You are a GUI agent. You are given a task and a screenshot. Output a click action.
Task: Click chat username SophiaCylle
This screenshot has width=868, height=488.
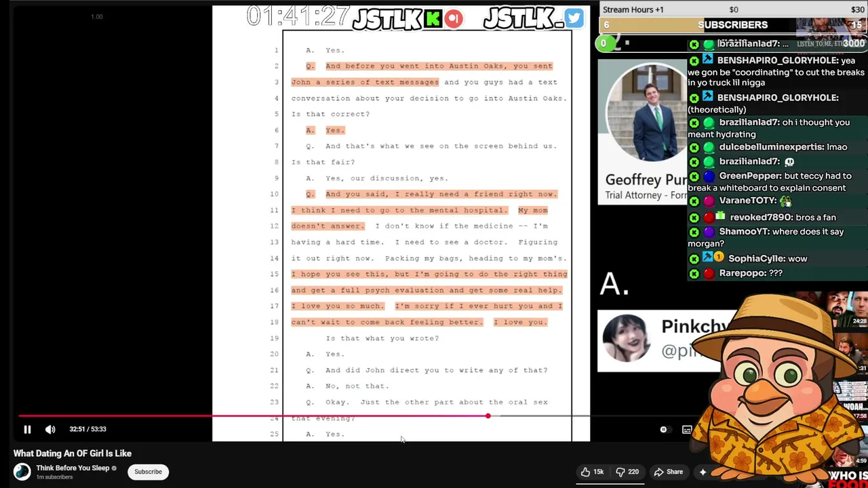[x=758, y=258]
